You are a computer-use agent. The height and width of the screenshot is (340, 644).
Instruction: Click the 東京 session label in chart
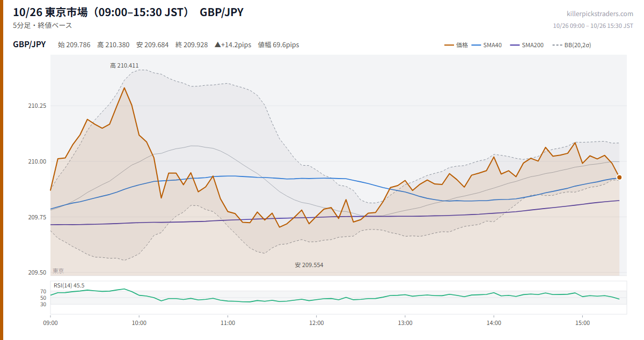coord(58,271)
